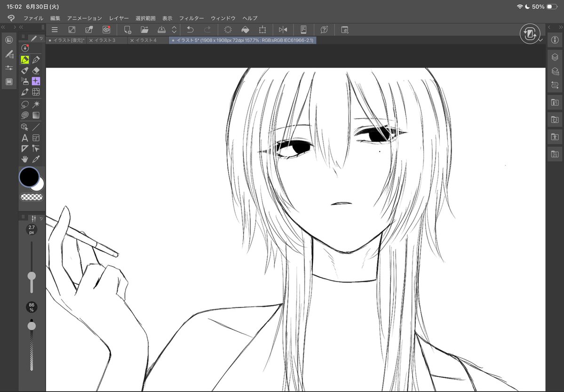Select the Auto select magic wand tool
Viewport: 564px width, 392px height.
pos(36,104)
